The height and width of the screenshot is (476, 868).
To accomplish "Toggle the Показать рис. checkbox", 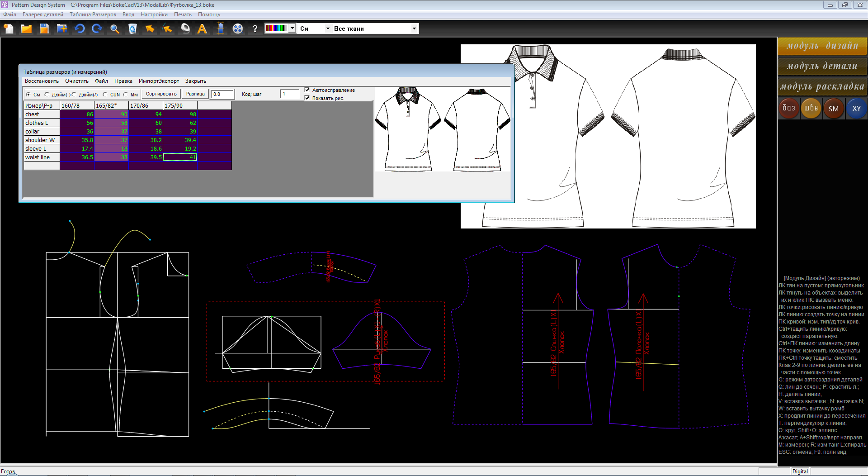I will (307, 98).
